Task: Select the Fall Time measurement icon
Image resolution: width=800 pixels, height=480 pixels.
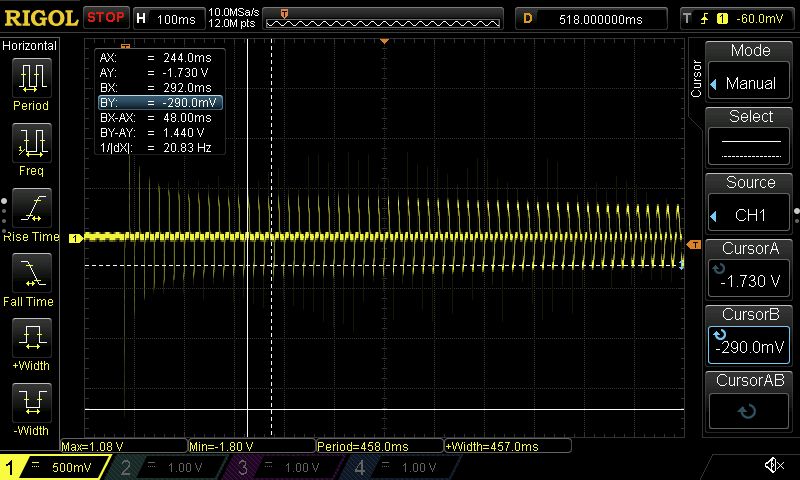Action: point(32,273)
